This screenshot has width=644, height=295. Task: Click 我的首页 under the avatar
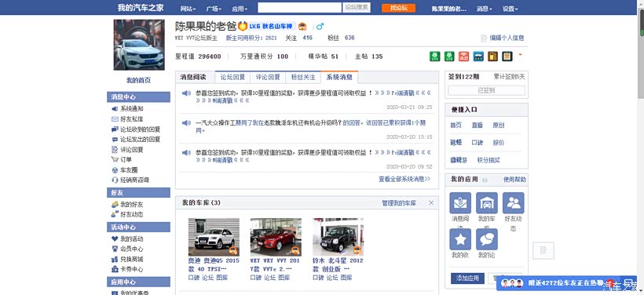click(x=138, y=80)
